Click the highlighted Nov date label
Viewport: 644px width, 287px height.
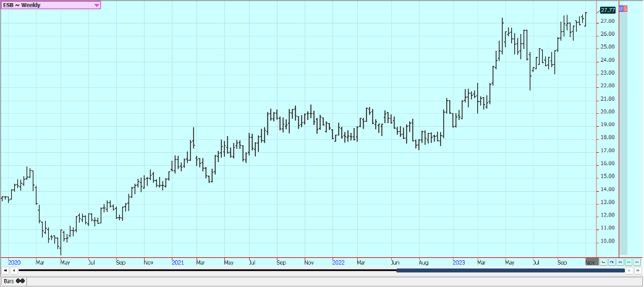pyautogui.click(x=592, y=262)
